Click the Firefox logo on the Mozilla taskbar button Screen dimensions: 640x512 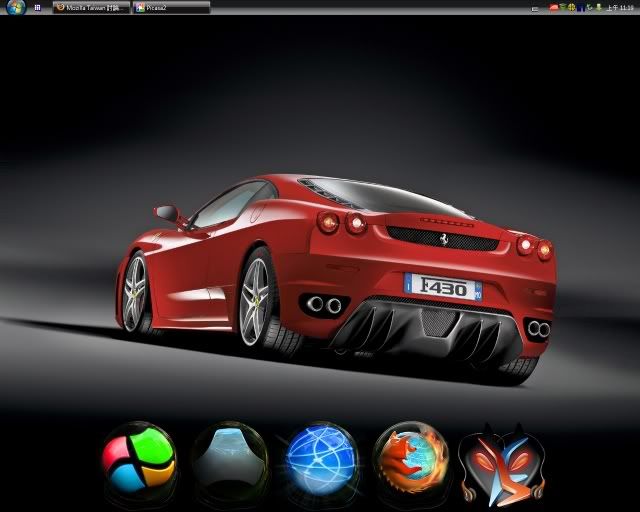tap(60, 7)
